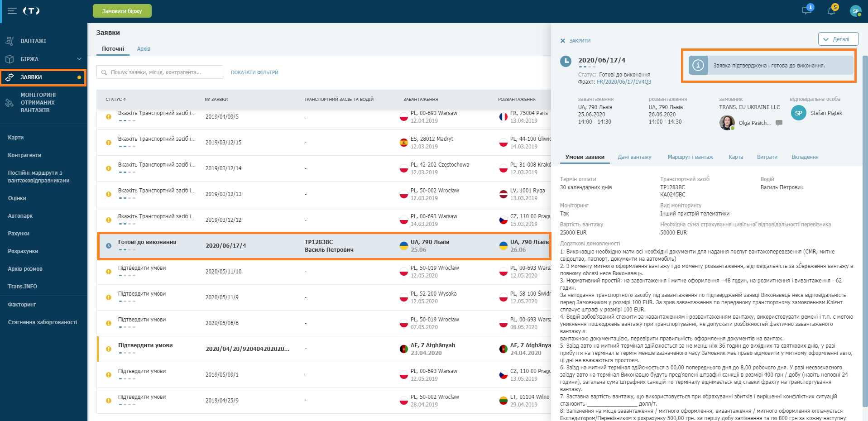868x421 pixels.
Task: Click warning icon on row 2019/03/12/15
Action: 109,143
